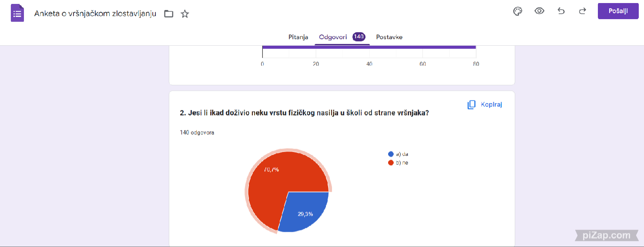Click the undo arrow icon
Viewport: 644px width, 247px height.
pos(561,11)
